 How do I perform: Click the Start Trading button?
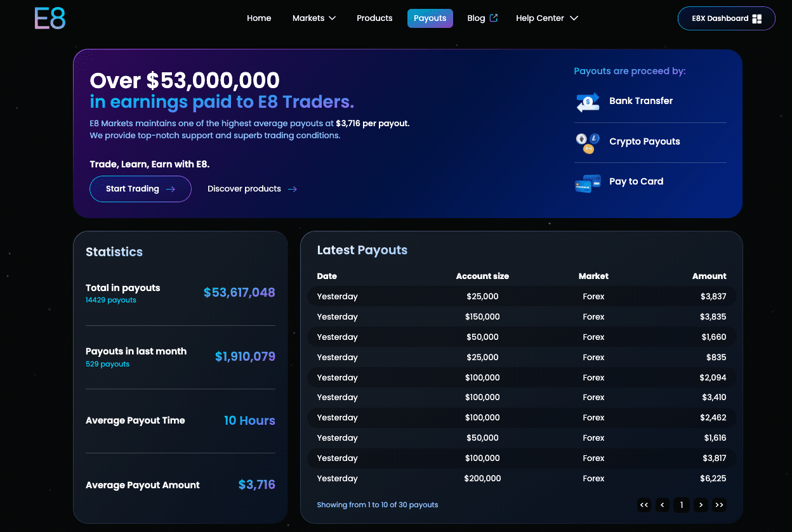coord(140,189)
